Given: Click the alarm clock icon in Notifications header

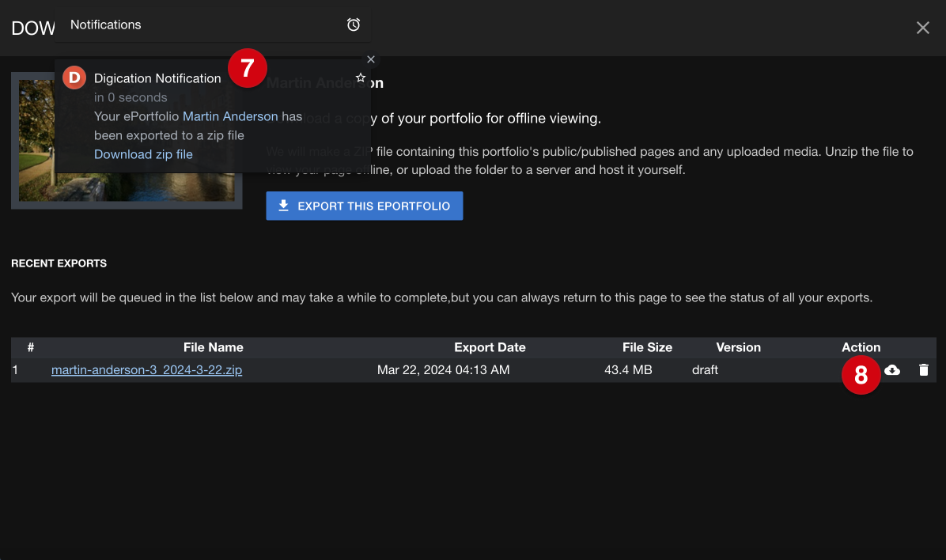Looking at the screenshot, I should point(354,25).
